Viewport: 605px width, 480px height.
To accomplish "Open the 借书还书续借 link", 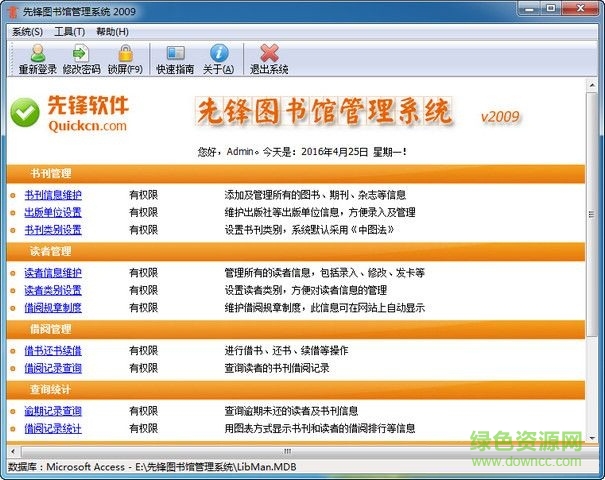I will pyautogui.click(x=53, y=351).
